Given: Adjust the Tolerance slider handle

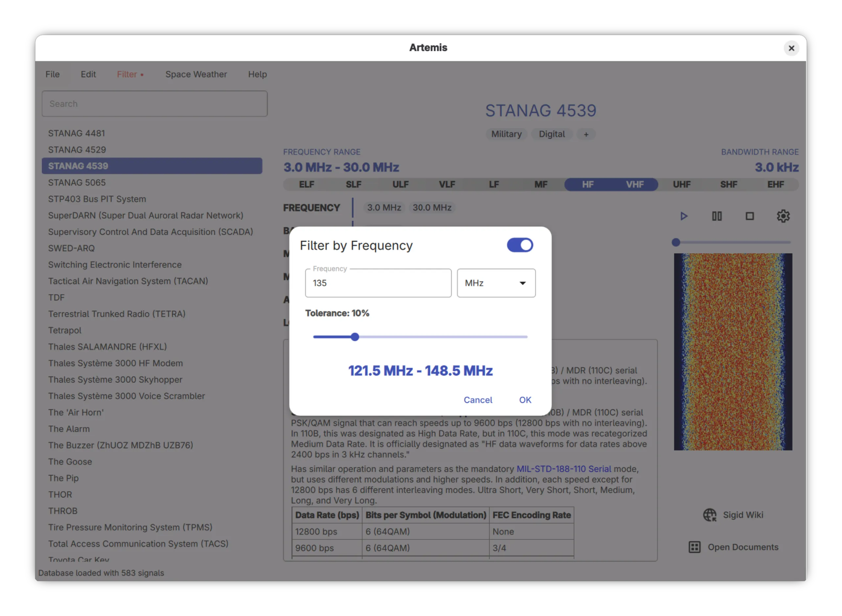Looking at the screenshot, I should [355, 337].
